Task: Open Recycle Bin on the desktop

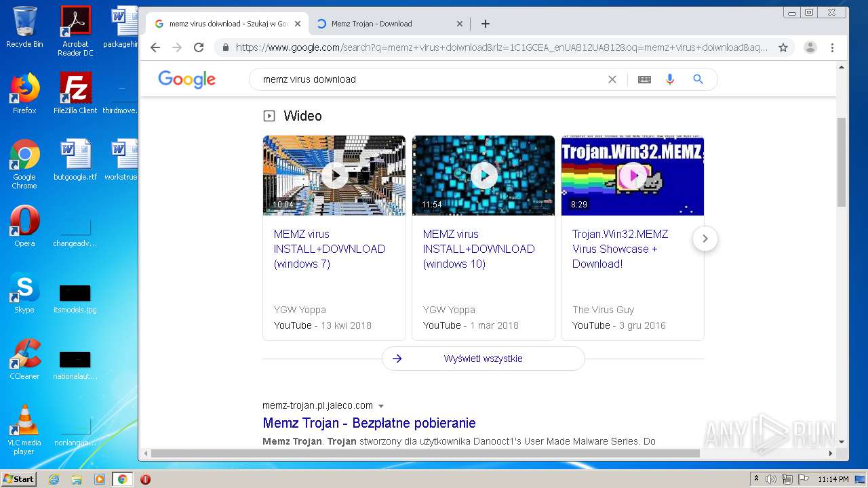Action: (x=24, y=27)
